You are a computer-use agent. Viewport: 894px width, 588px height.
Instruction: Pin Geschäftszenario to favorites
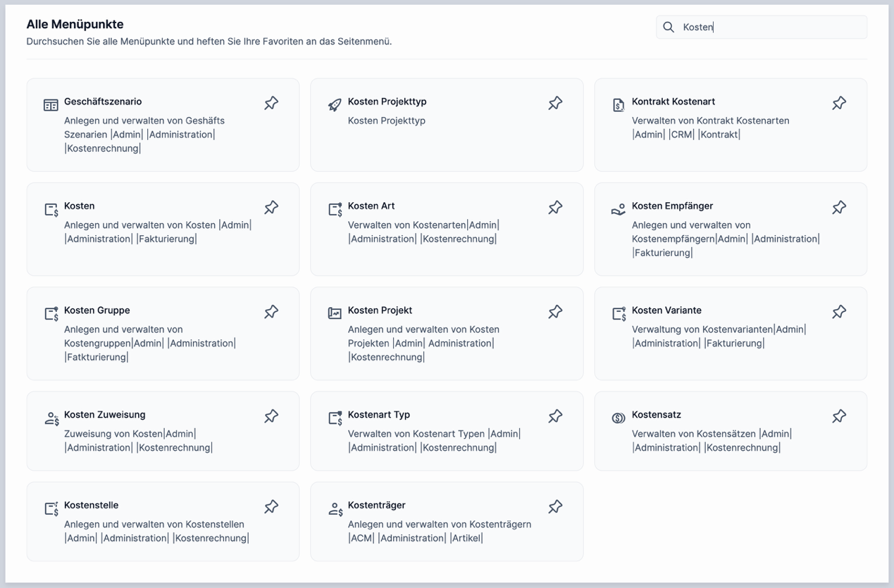pos(271,102)
